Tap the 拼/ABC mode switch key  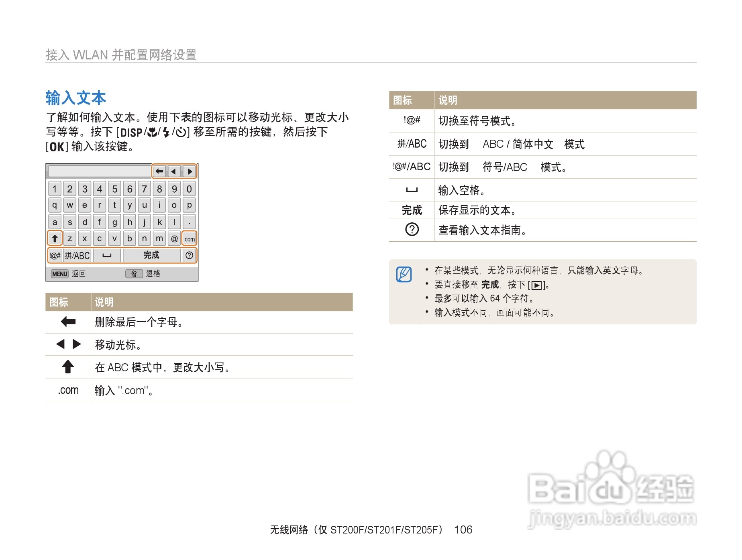click(x=77, y=255)
